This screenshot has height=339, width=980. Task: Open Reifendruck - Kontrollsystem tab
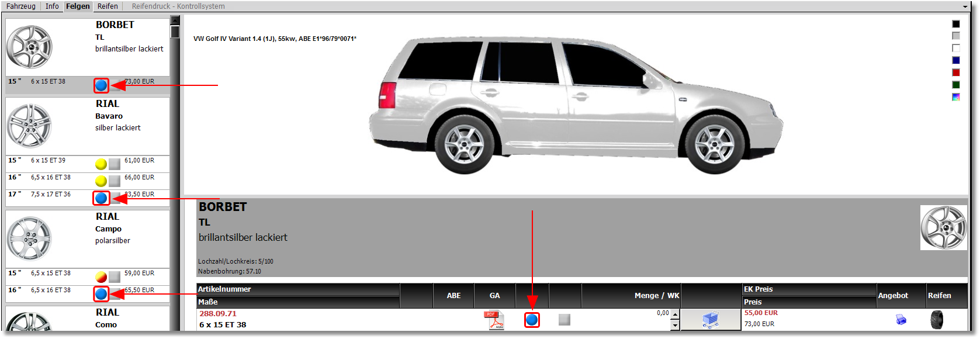click(178, 6)
